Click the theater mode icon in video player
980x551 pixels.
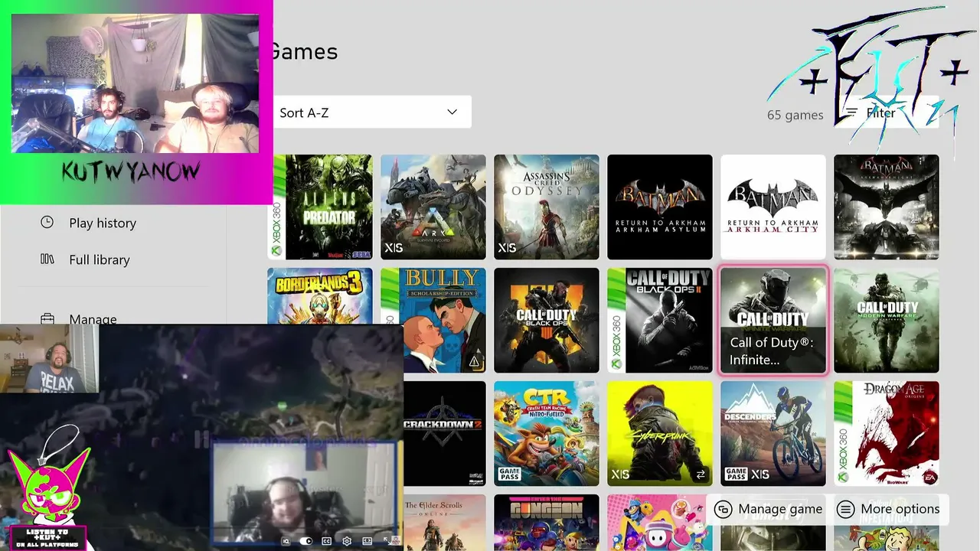367,541
